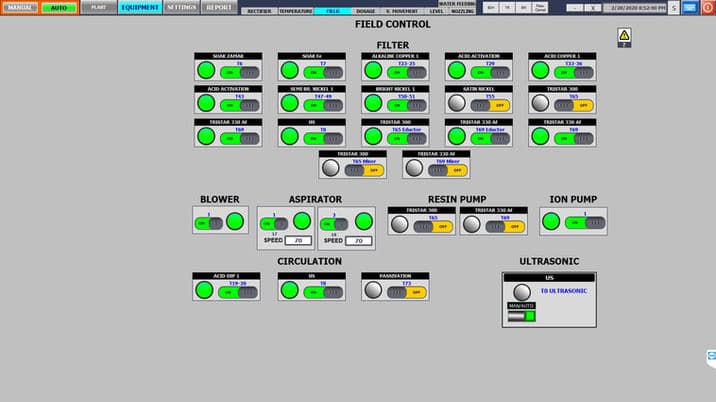Click the S button beside the date
The width and height of the screenshot is (716, 402).
[x=674, y=8]
